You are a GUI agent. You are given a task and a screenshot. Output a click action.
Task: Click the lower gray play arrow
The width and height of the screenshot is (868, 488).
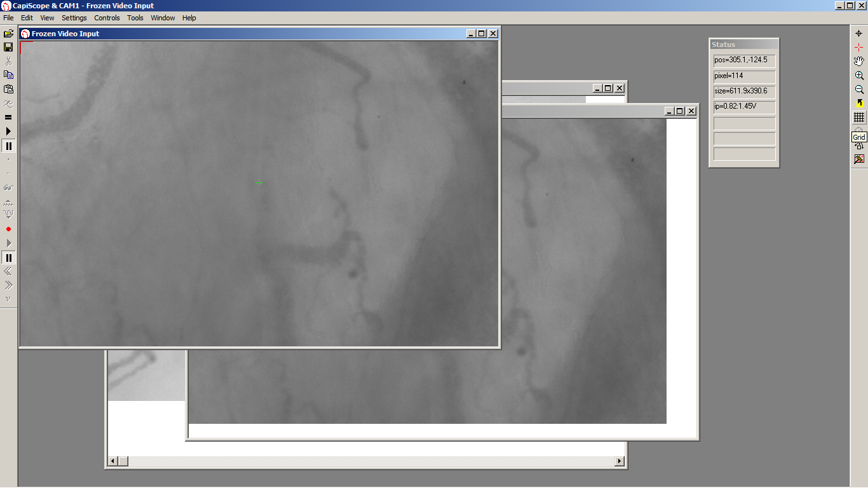pyautogui.click(x=8, y=243)
